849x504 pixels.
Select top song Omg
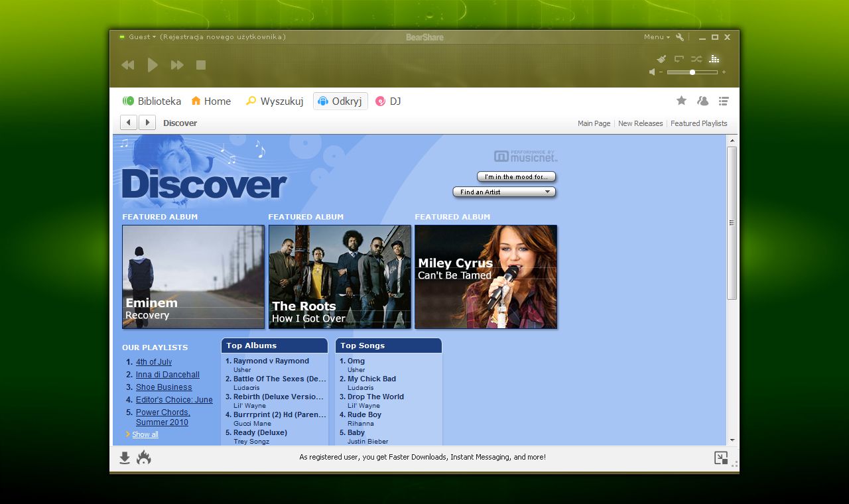pos(356,361)
